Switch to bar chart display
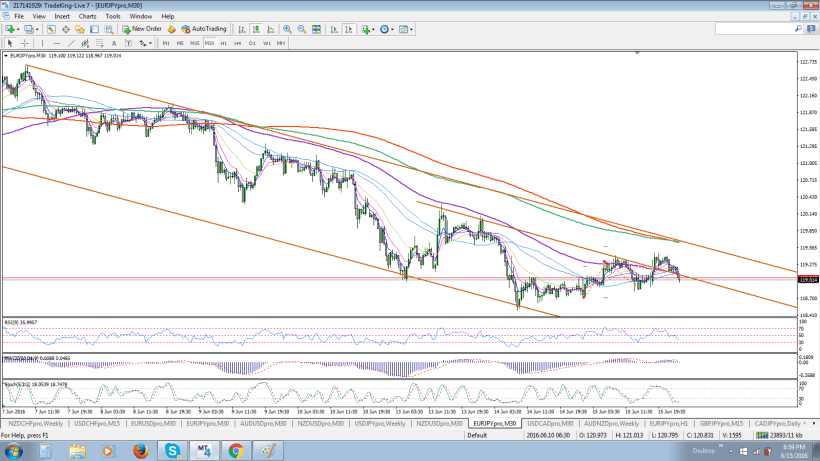Screen dimensions: 820x461 coord(242,29)
